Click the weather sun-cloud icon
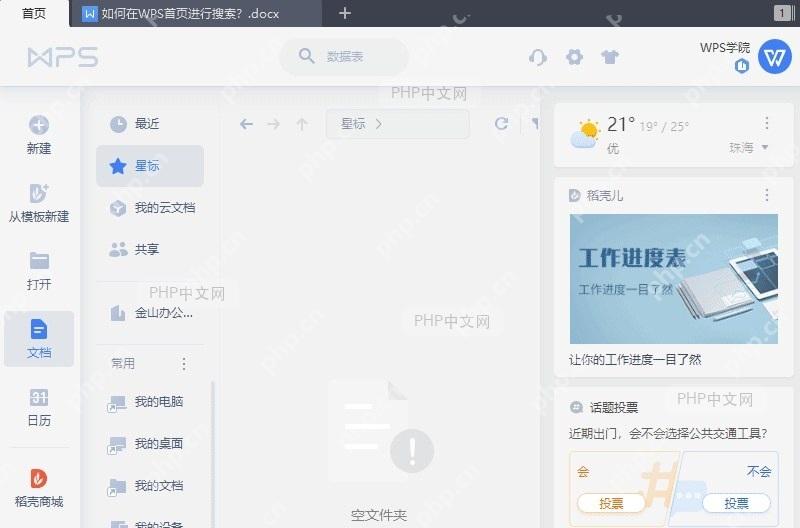Viewport: 800px width, 528px height. 585,134
